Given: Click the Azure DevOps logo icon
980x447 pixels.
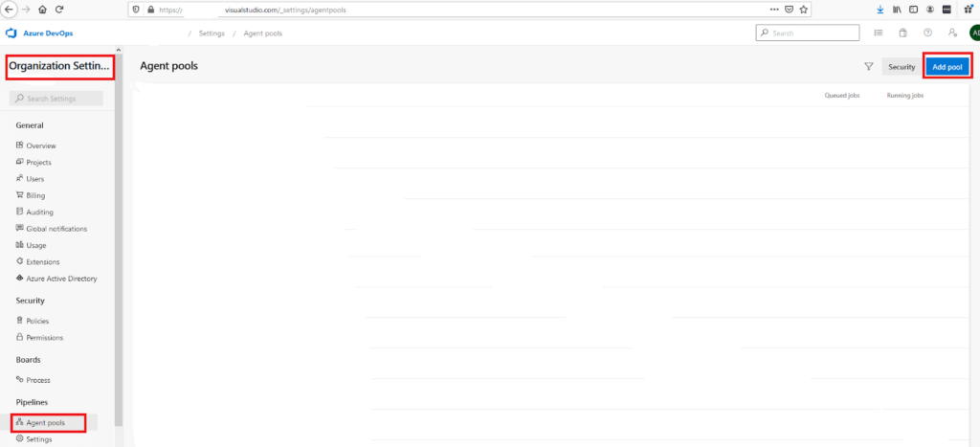Looking at the screenshot, I should pyautogui.click(x=11, y=34).
